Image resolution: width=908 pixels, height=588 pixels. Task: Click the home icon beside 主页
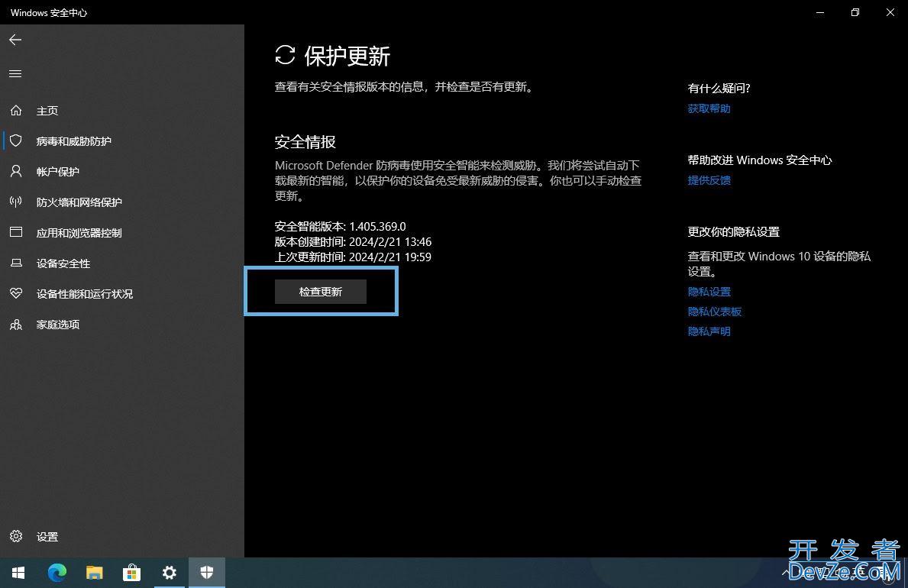(x=16, y=110)
